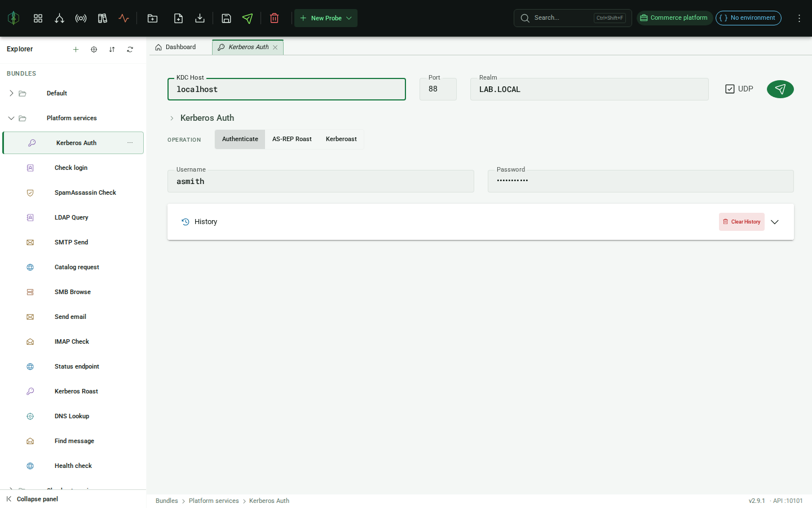Collapse the Platform services bundle
The width and height of the screenshot is (812, 508).
(x=11, y=118)
